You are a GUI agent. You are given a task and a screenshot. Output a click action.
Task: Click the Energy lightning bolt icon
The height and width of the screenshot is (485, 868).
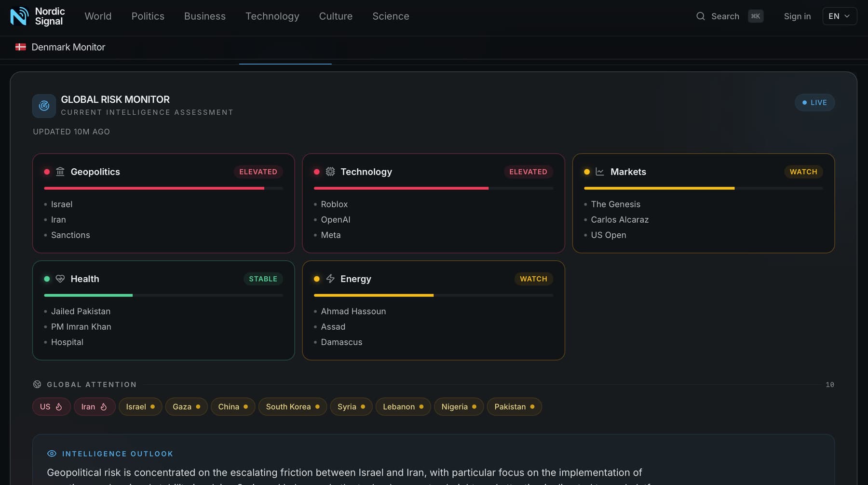pos(330,279)
